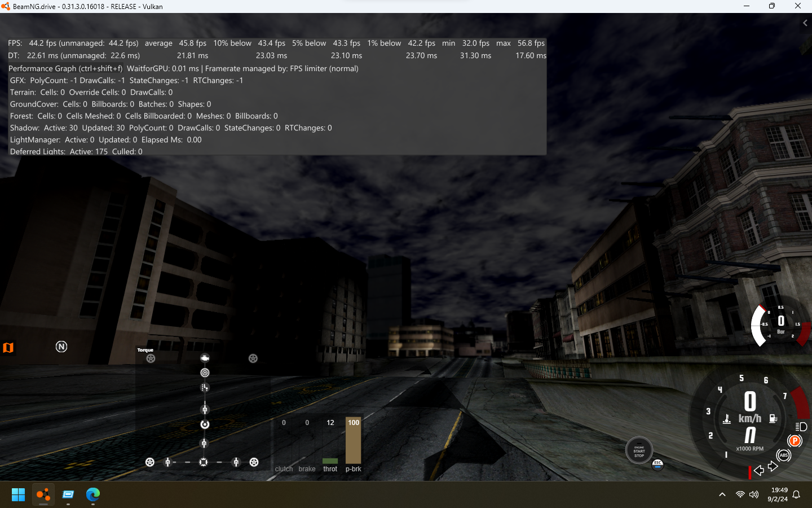The image size is (812, 508).
Task: Select the rear differential icon
Action: pos(204,462)
